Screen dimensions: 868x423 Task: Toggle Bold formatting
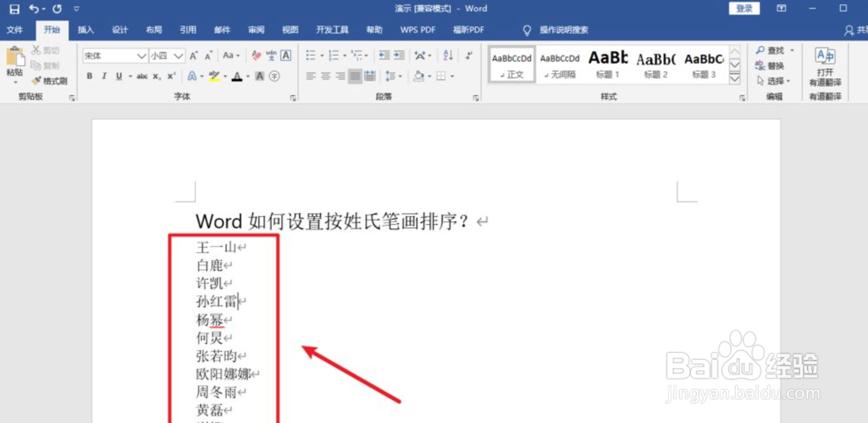pyautogui.click(x=89, y=76)
